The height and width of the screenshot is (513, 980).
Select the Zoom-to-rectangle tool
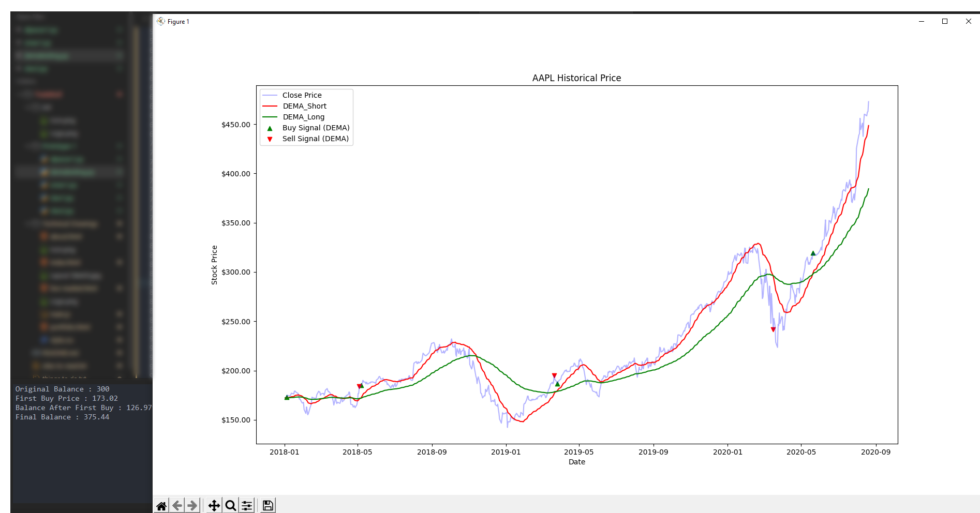point(230,505)
